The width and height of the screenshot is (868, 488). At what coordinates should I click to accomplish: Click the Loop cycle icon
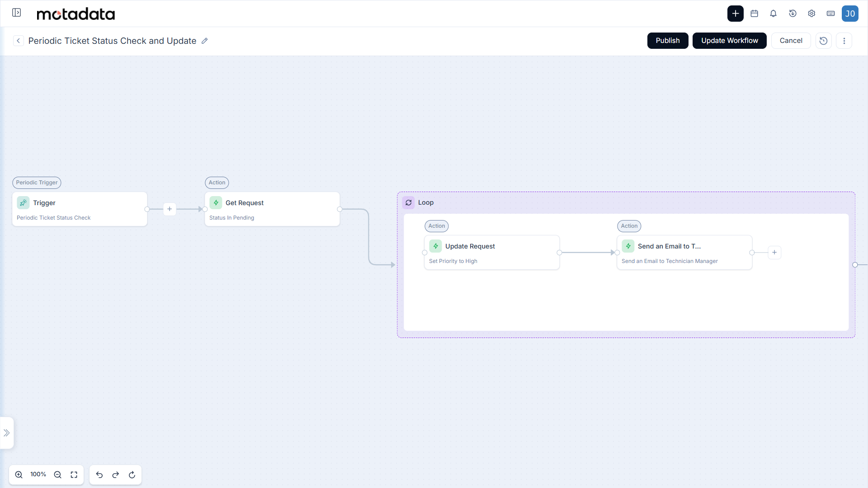(408, 202)
